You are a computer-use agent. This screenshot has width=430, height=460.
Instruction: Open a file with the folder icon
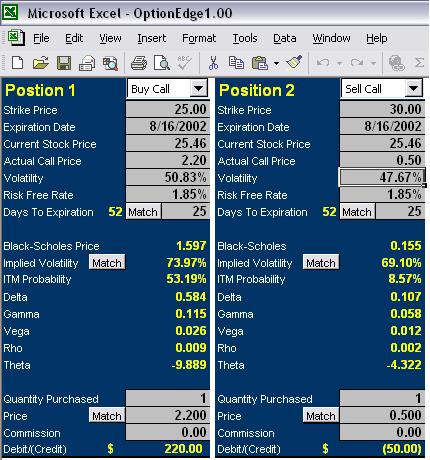41,63
